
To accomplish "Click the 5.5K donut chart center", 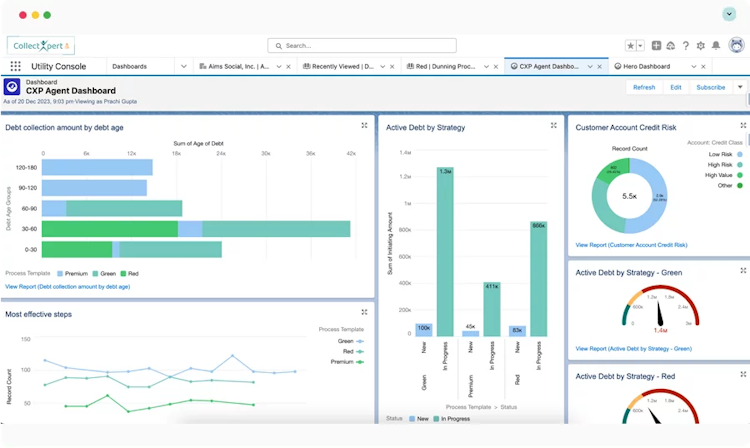I will [x=629, y=196].
